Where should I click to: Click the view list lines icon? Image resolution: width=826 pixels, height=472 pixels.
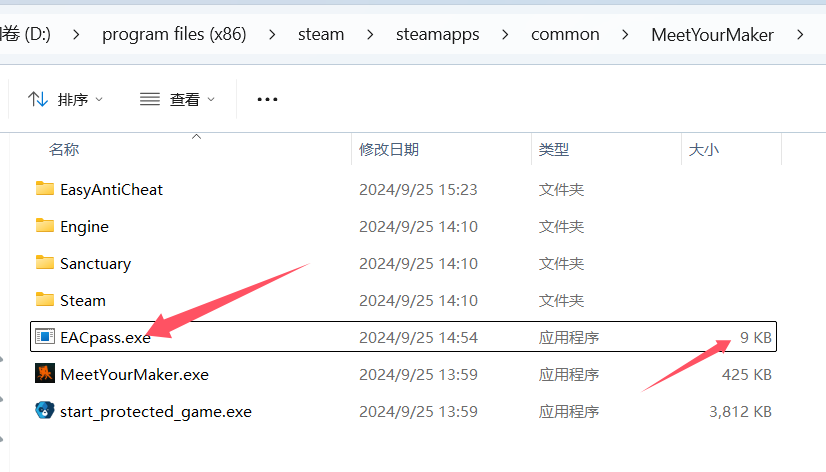[150, 99]
